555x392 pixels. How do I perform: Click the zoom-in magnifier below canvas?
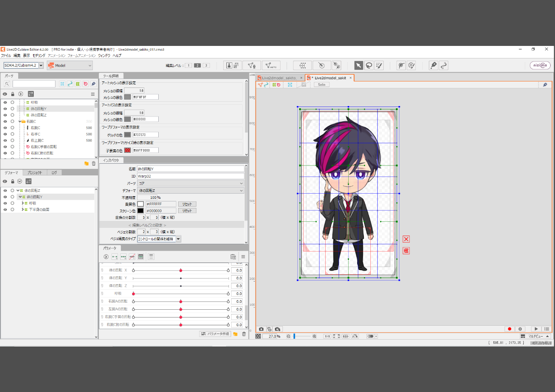(314, 336)
